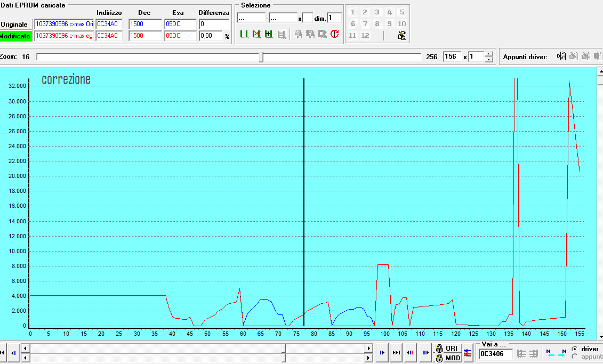Click the zoom multiplier field showing 1
603x364 pixels.
coord(477,56)
